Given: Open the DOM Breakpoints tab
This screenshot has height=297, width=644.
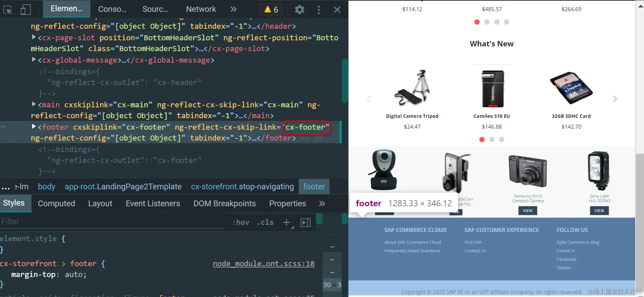Looking at the screenshot, I should (224, 204).
